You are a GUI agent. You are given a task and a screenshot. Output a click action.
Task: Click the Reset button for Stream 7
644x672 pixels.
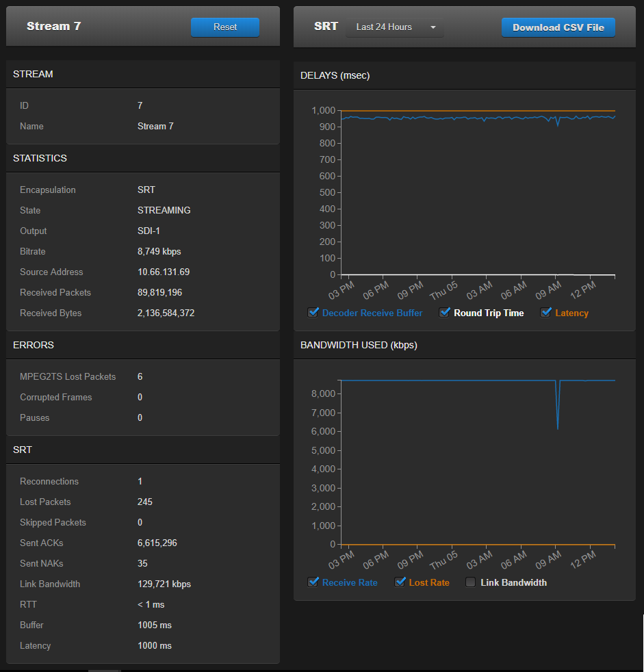pos(225,27)
